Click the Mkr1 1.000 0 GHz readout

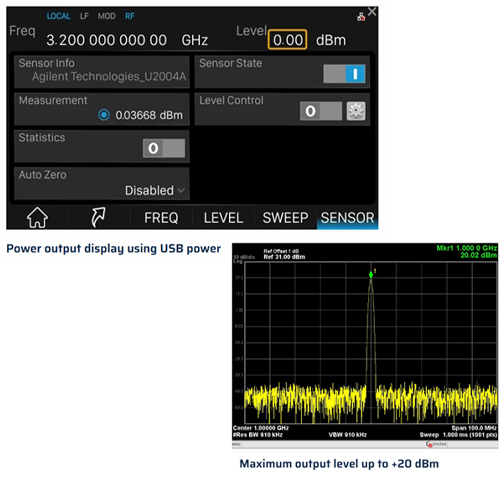pos(467,248)
